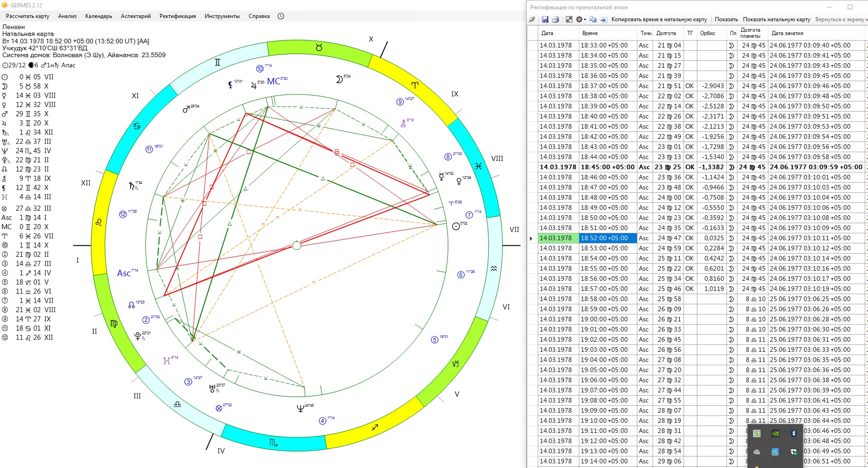Click the Время column header

click(590, 33)
